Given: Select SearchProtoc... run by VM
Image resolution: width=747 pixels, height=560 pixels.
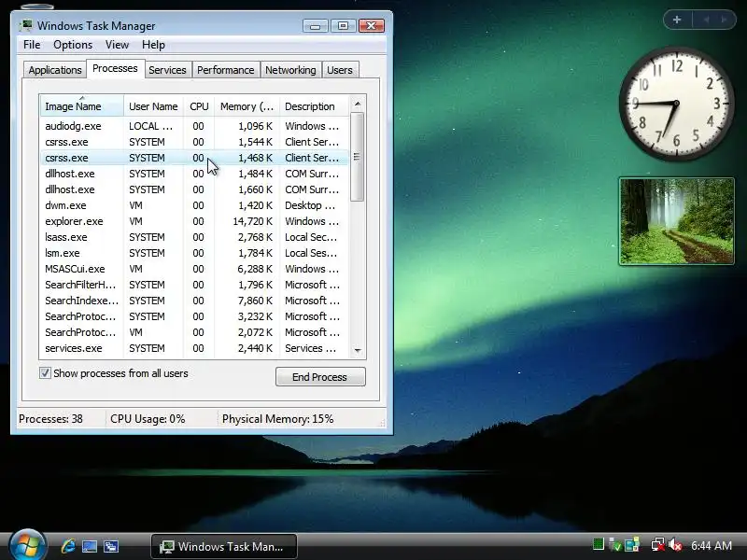Looking at the screenshot, I should [x=194, y=332].
